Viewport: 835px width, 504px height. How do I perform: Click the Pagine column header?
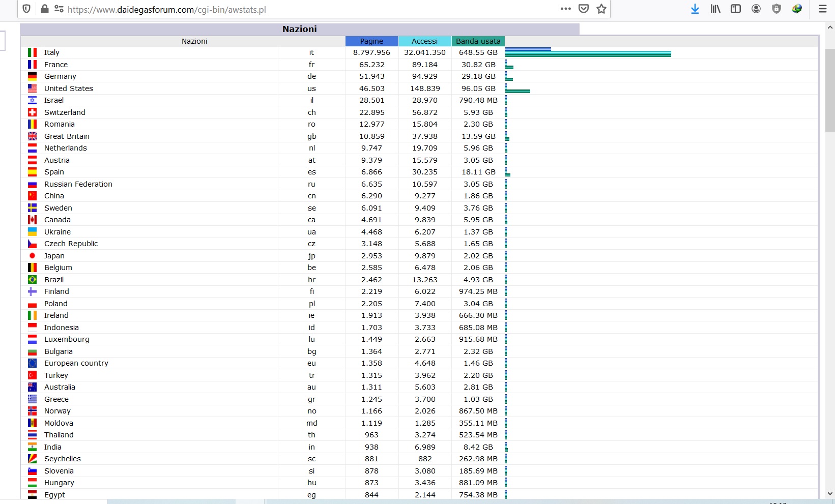[x=371, y=41]
